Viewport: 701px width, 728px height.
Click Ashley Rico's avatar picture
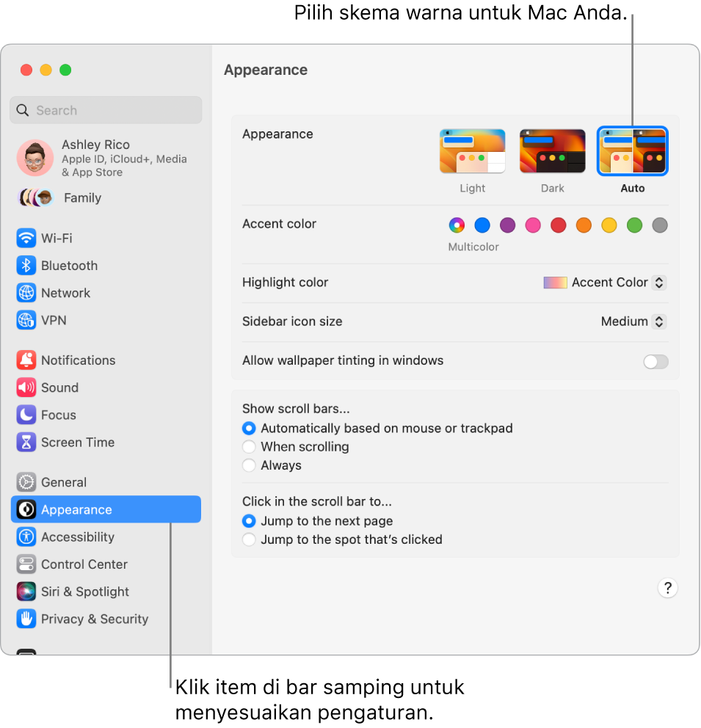point(35,158)
